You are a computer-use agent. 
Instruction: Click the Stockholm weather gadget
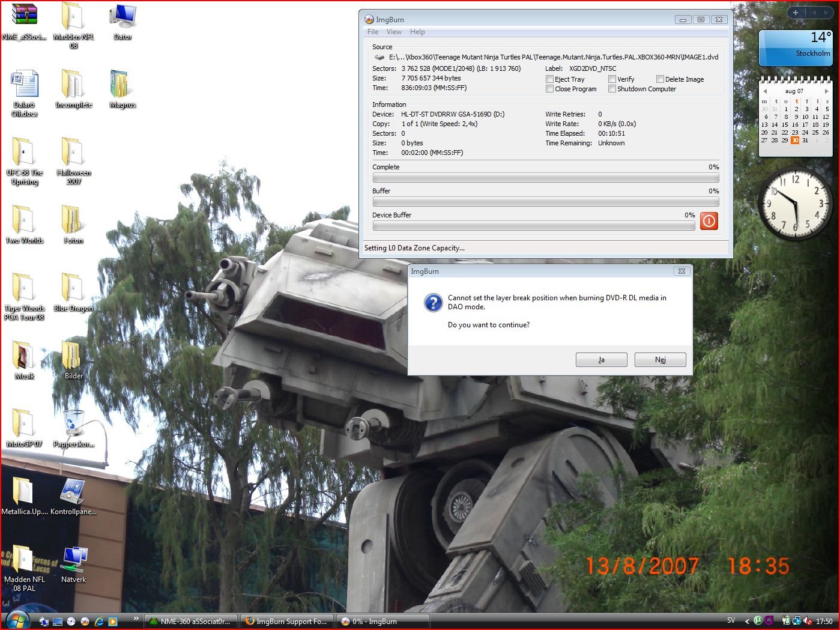[x=796, y=47]
